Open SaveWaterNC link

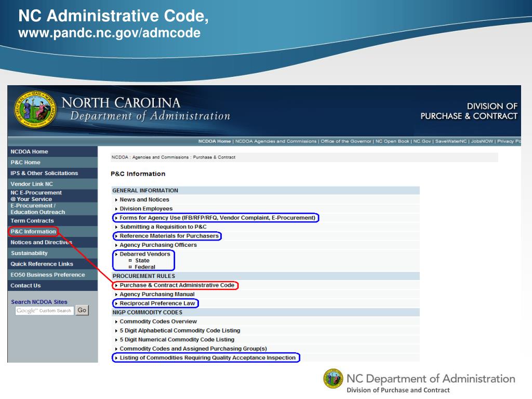[451, 141]
